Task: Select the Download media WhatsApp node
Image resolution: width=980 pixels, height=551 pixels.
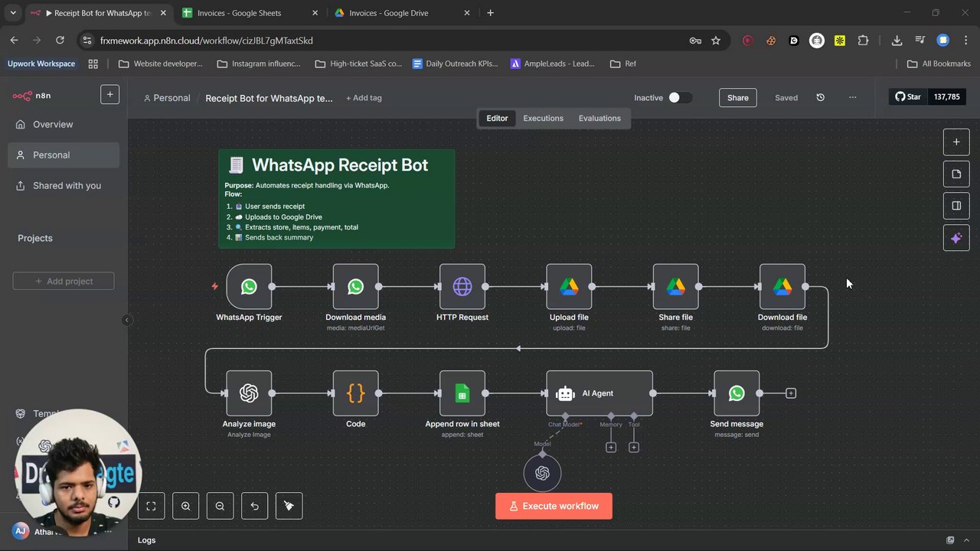Action: pyautogui.click(x=355, y=286)
